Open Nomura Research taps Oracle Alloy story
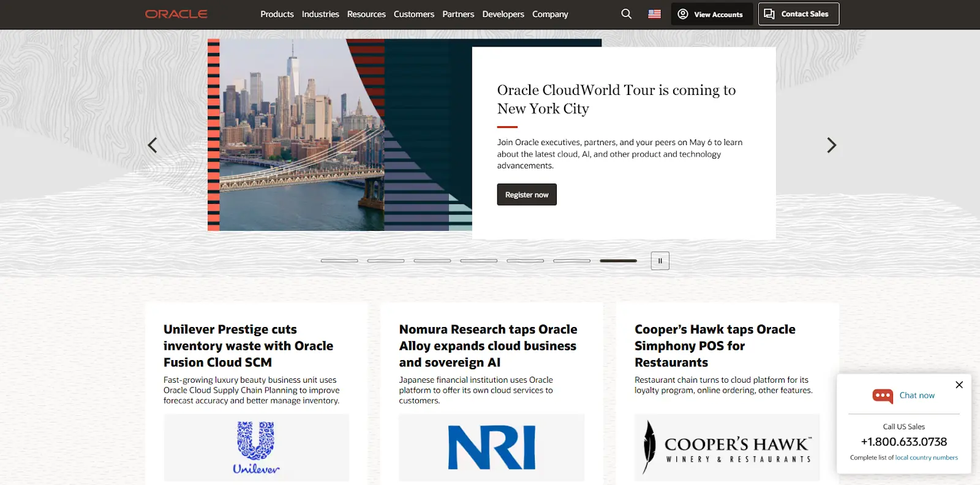Screen dimensions: 980x485 click(x=488, y=346)
